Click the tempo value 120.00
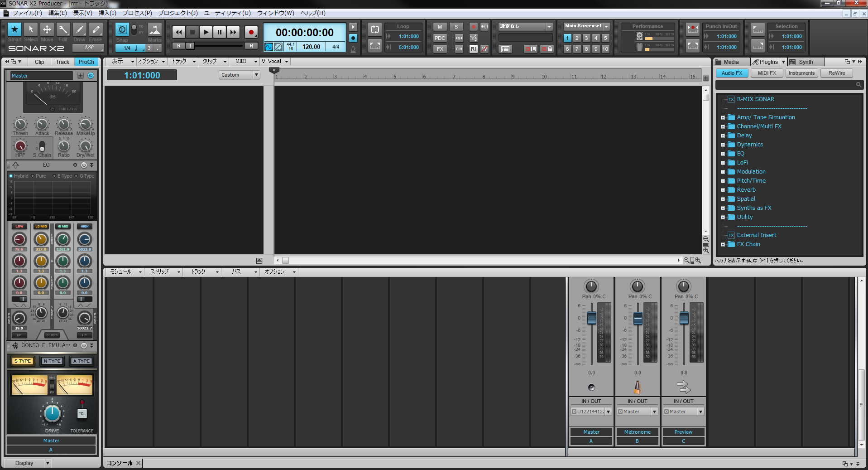 311,47
